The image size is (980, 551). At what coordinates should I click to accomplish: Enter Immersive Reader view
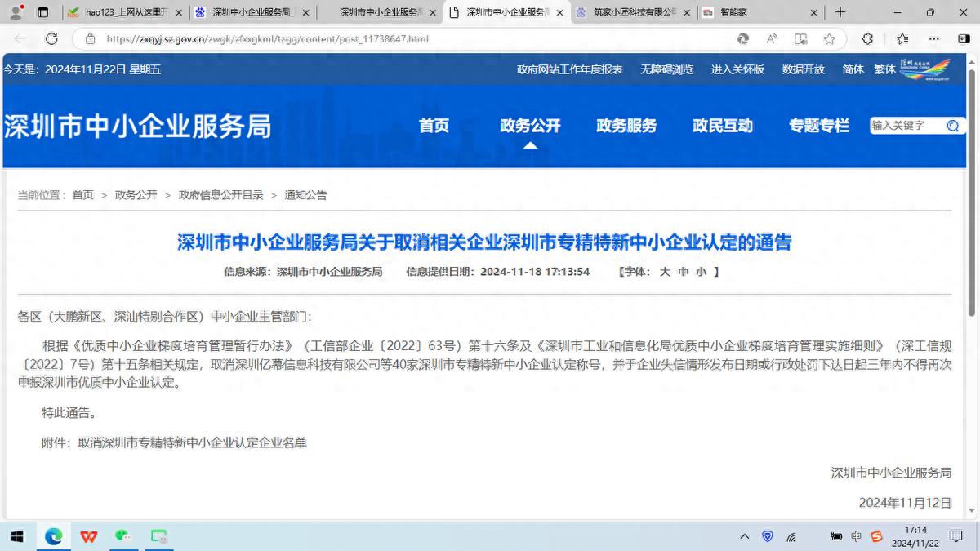click(801, 38)
